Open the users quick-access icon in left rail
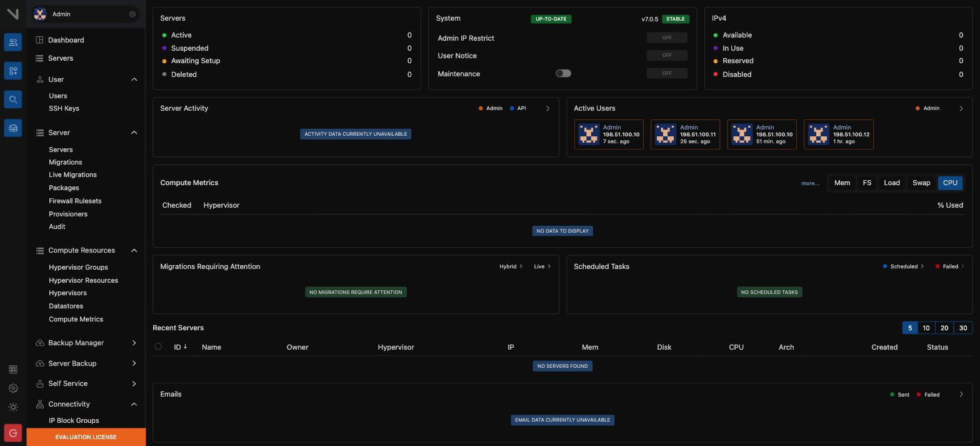 point(13,43)
